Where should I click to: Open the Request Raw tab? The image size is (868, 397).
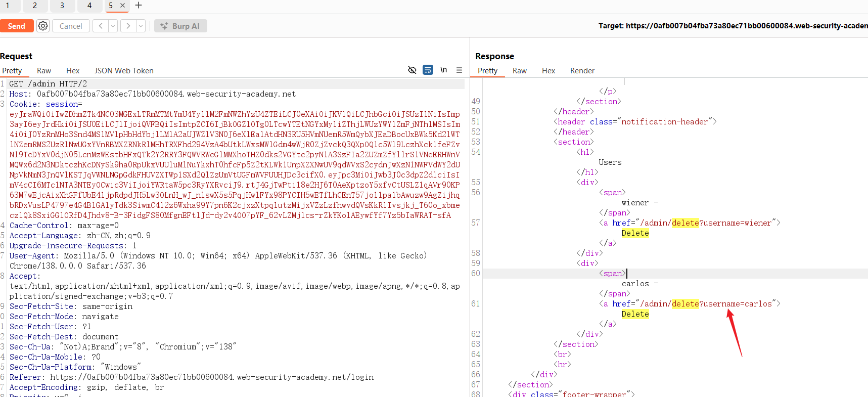pyautogui.click(x=44, y=71)
